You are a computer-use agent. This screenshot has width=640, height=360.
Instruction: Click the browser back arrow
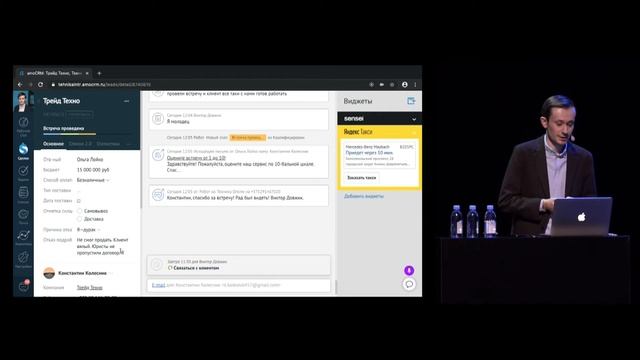(x=20, y=84)
